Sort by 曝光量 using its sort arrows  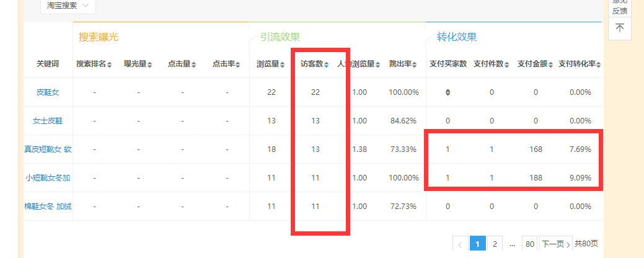pyautogui.click(x=151, y=64)
